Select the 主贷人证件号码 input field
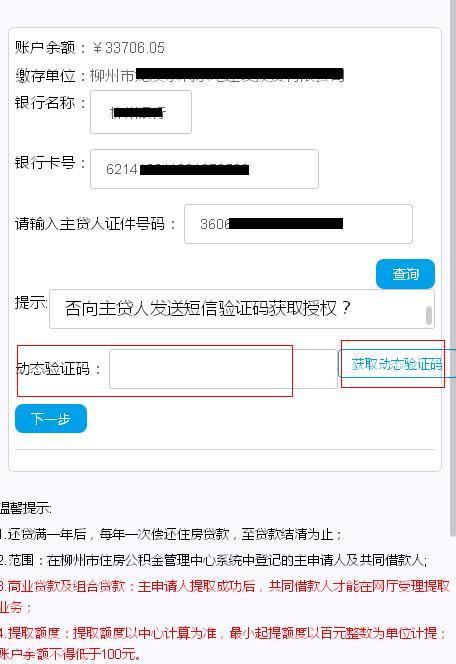This screenshot has width=456, height=664. (298, 224)
